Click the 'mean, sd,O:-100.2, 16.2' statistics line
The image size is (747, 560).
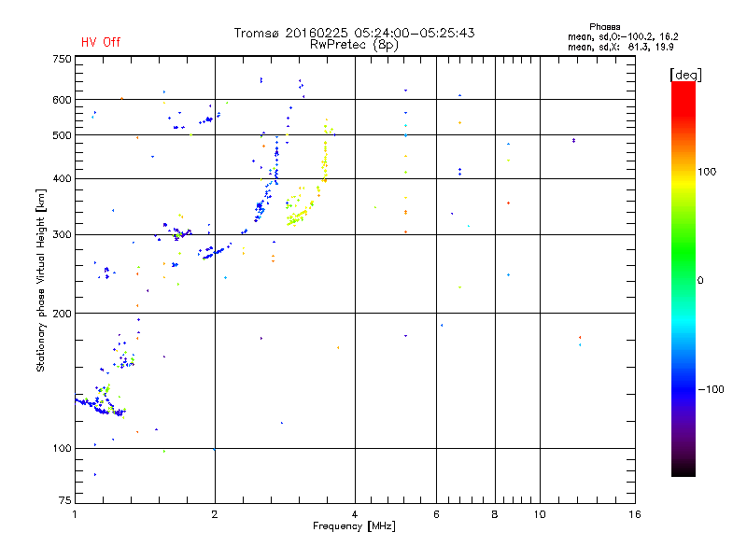pyautogui.click(x=623, y=37)
